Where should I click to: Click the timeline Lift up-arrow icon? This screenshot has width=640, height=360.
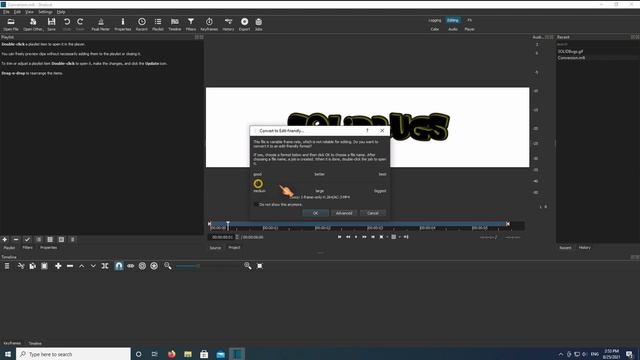82,266
